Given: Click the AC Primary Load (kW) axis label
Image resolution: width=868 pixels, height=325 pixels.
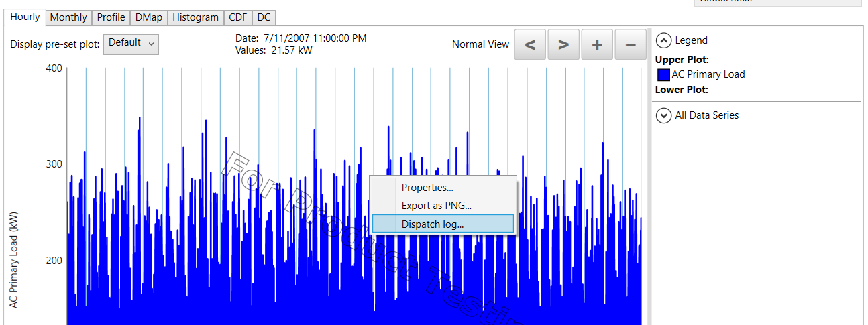Looking at the screenshot, I should pyautogui.click(x=15, y=261).
